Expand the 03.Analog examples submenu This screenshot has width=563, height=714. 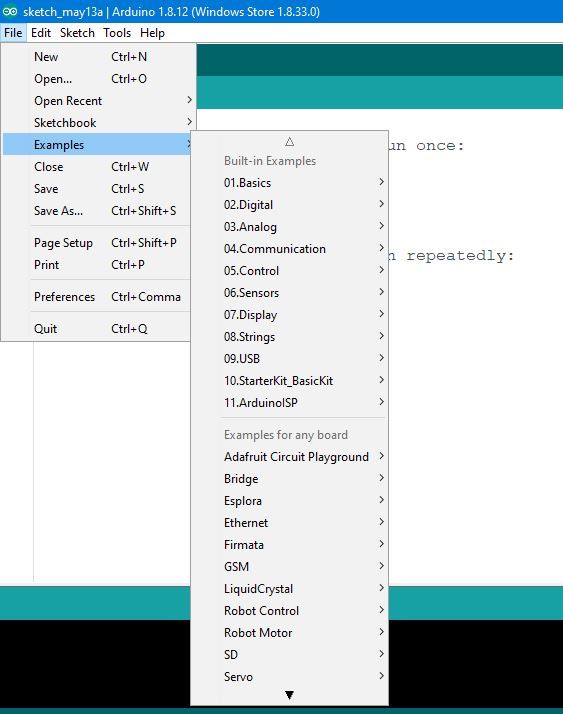point(289,226)
